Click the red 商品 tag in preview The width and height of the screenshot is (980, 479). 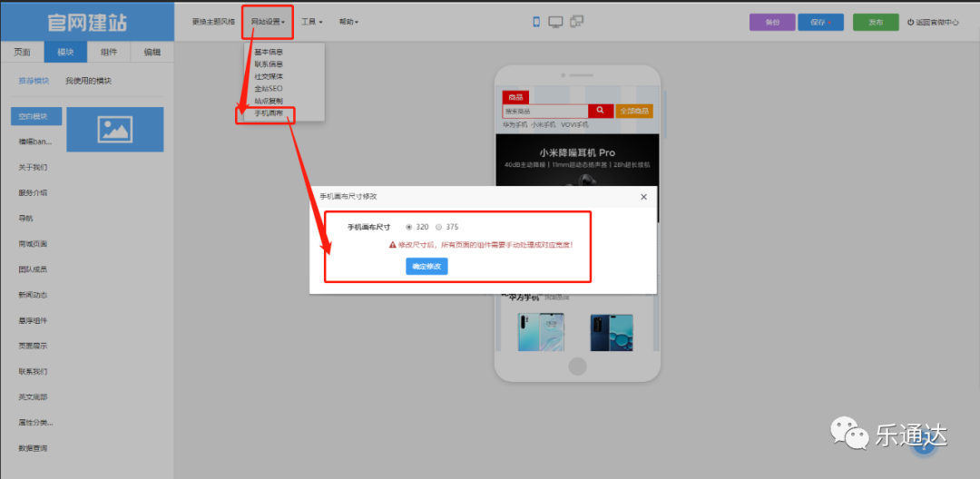pos(515,97)
